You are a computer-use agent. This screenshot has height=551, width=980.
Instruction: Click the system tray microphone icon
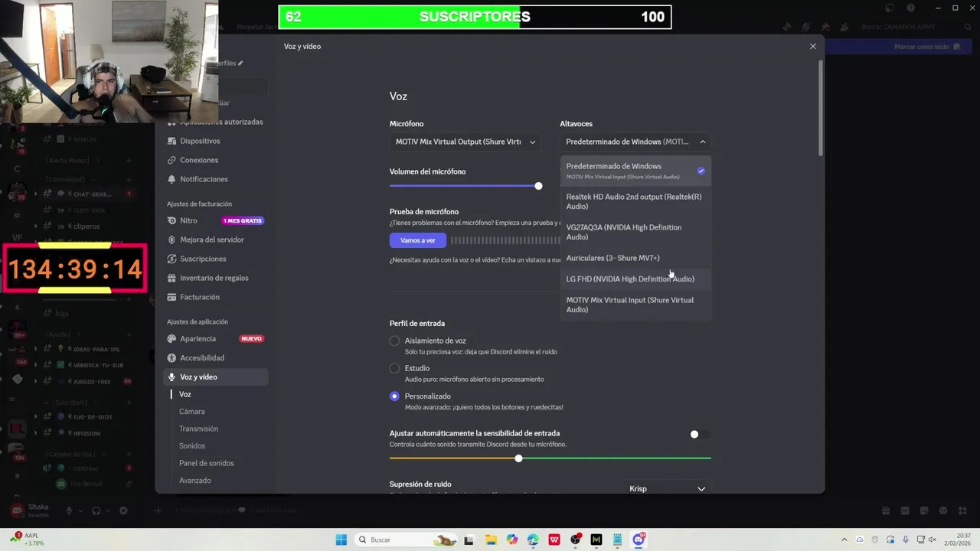[906, 540]
